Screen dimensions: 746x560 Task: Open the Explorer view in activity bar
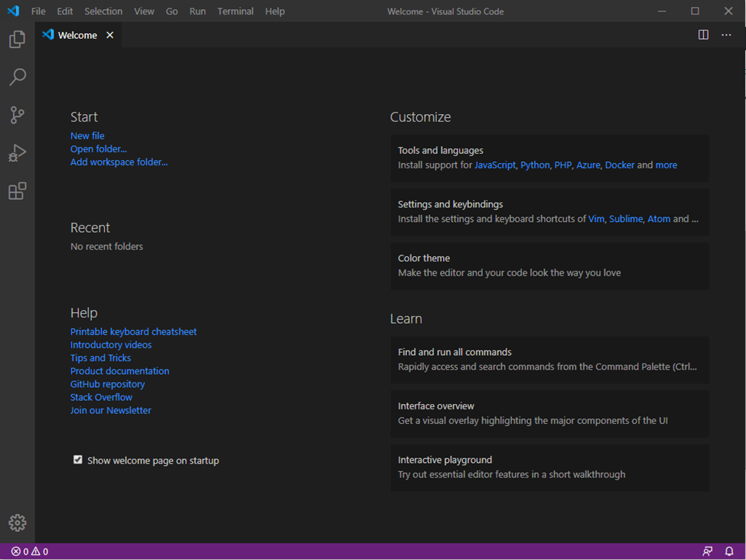pos(17,39)
